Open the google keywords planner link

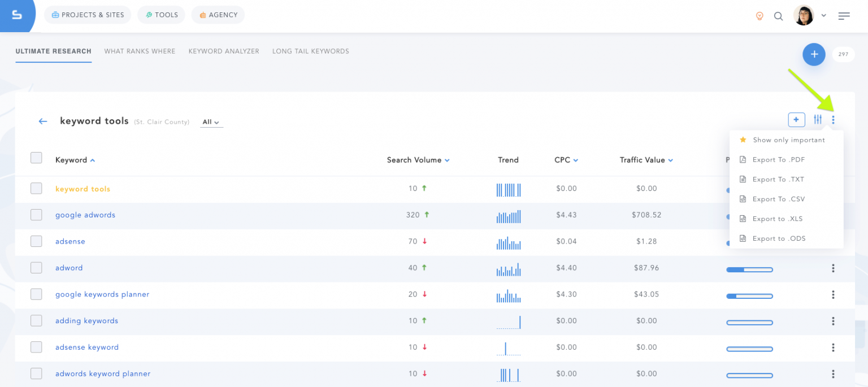(x=102, y=294)
